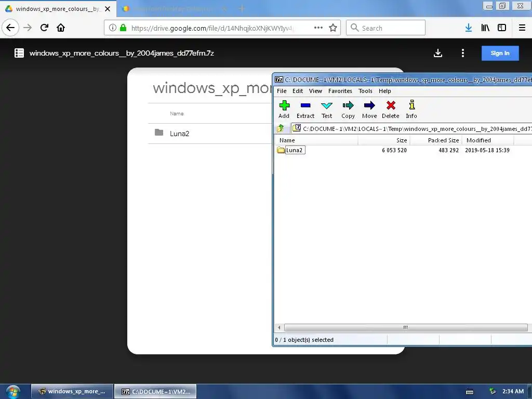Go up one folder level in 7-Zip
532x399 pixels.
tap(281, 128)
